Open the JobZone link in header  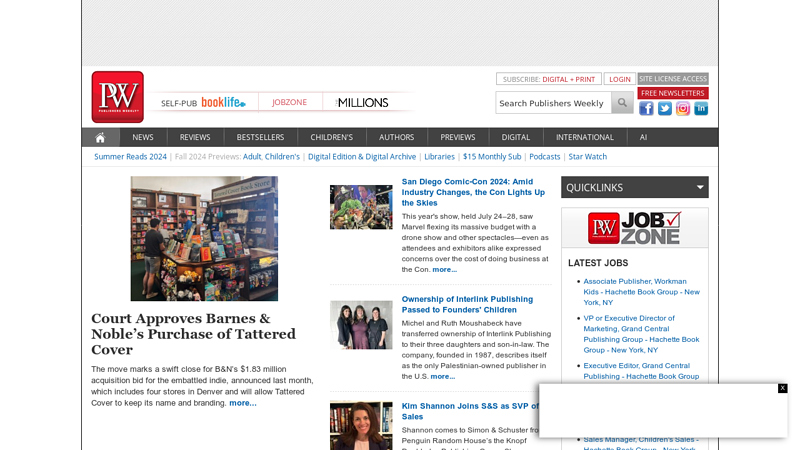click(x=289, y=102)
